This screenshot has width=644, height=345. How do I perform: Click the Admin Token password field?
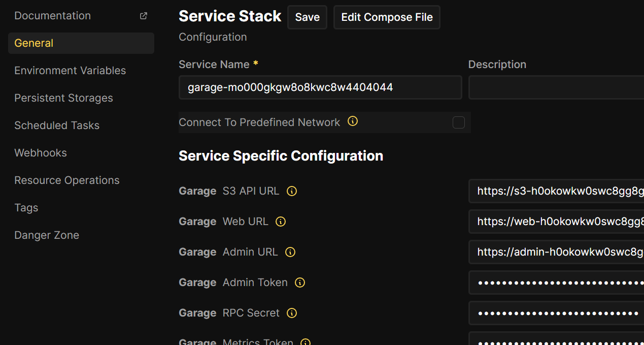coord(556,283)
